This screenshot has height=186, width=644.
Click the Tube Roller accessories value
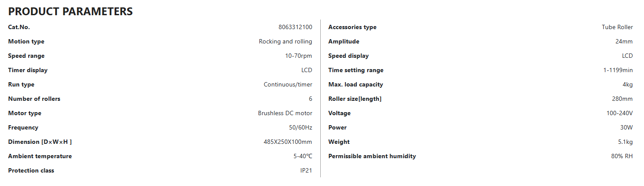tap(617, 27)
